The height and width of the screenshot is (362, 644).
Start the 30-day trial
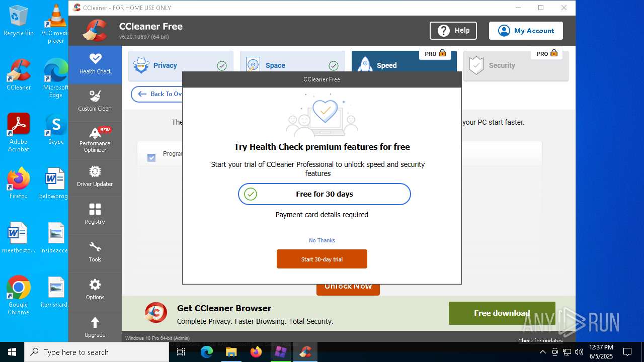point(322,259)
